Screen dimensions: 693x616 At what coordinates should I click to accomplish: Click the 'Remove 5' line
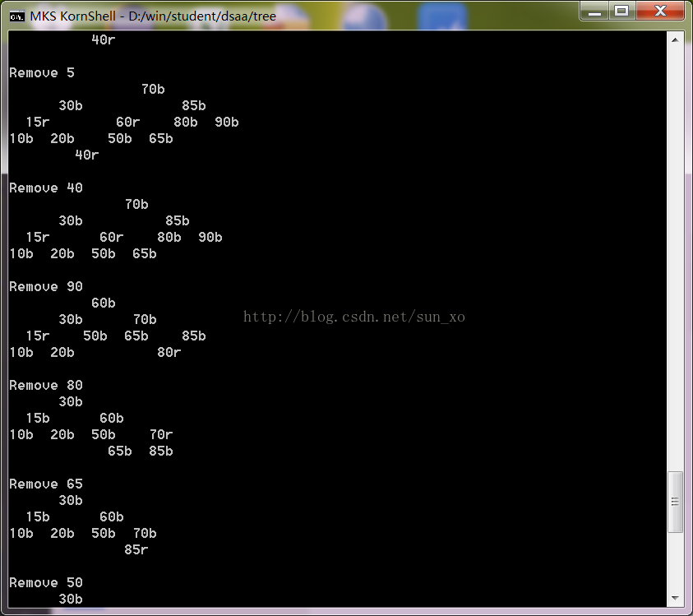tap(42, 73)
